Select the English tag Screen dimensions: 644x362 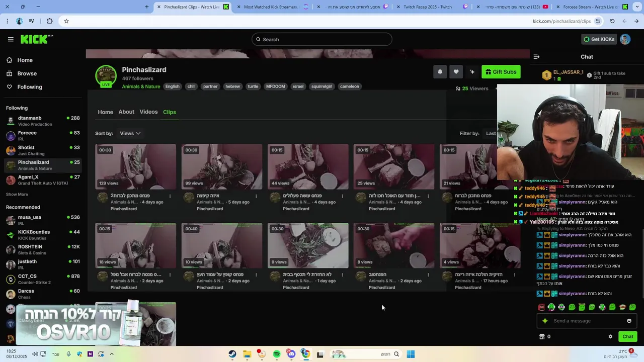click(x=172, y=86)
